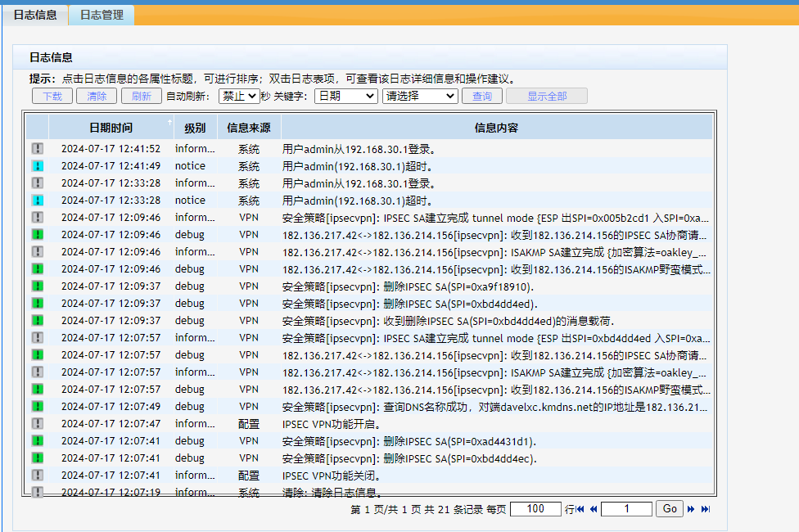Image resolution: width=799 pixels, height=532 pixels.
Task: Expand the 请选择 dropdown
Action: click(x=420, y=97)
